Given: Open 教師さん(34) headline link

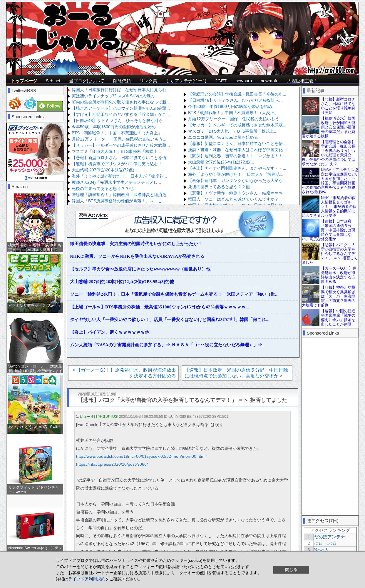Looking at the screenshot, I should pyautogui.click(x=116, y=182).
